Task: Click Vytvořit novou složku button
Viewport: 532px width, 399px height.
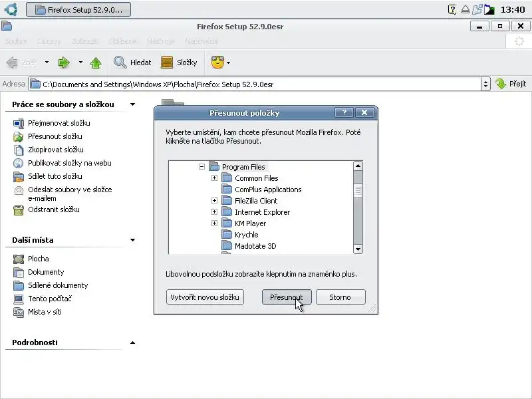Action: 205,297
